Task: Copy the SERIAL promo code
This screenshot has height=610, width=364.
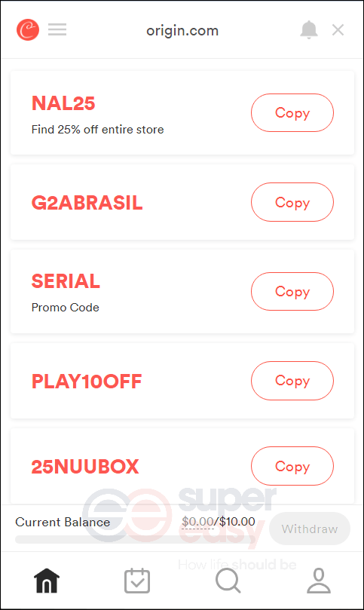Action: (x=292, y=291)
